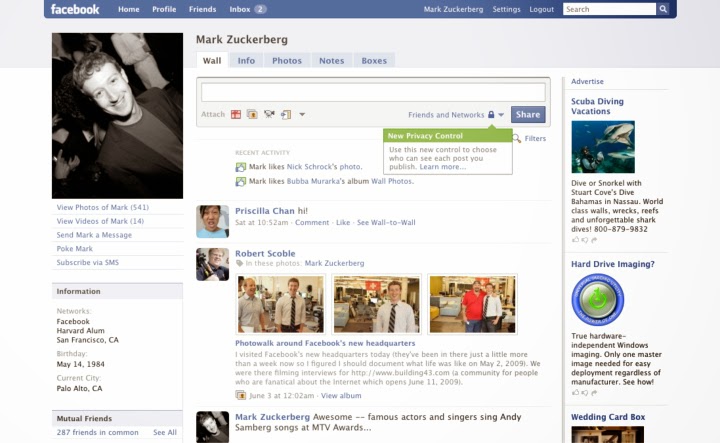This screenshot has width=720, height=443.
Task: Click the like icon beside Bubba Murarka activity
Action: 241,182
